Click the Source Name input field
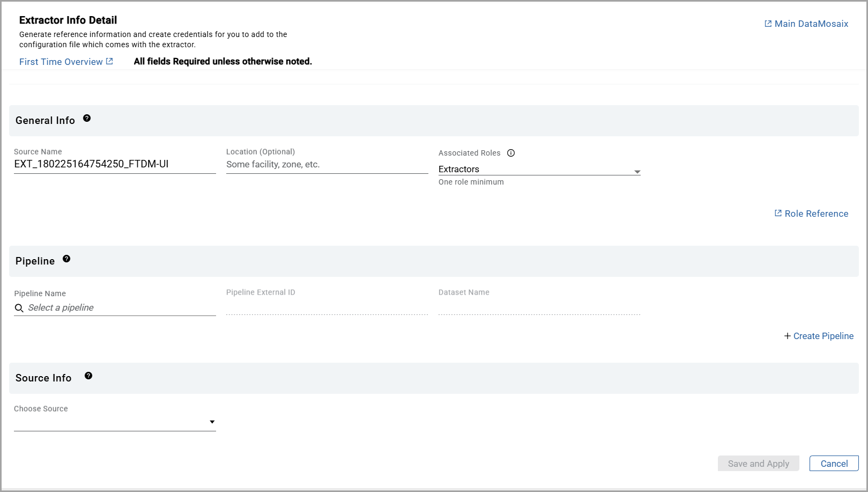 coord(115,164)
